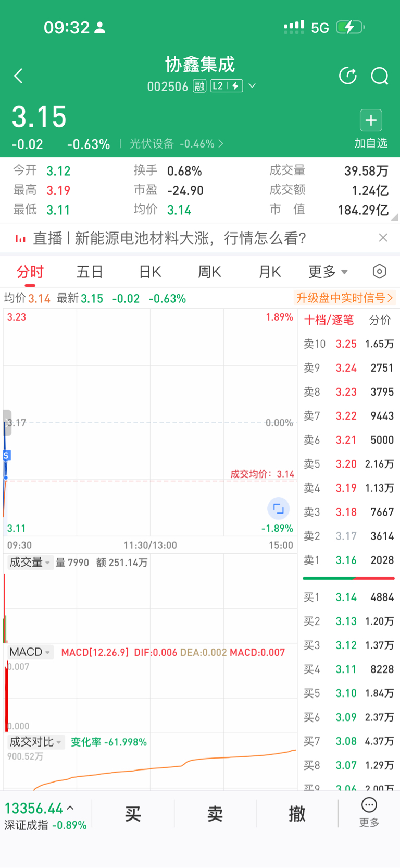
Task: Open 成交量 indicator dropdown
Action: (x=29, y=562)
